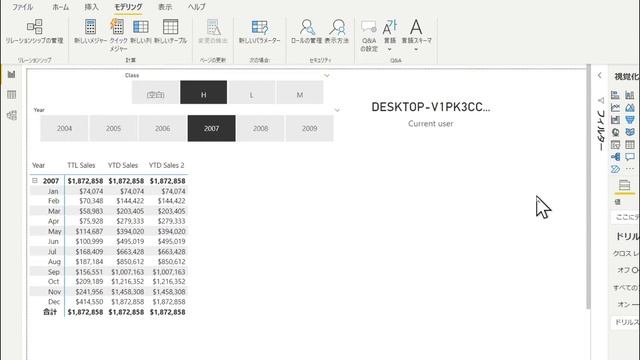
Task: Open the ホーム tab
Action: (60, 7)
